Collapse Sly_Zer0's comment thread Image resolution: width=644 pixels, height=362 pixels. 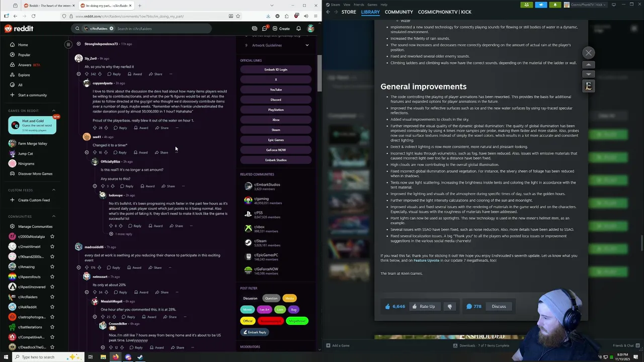pos(78,74)
